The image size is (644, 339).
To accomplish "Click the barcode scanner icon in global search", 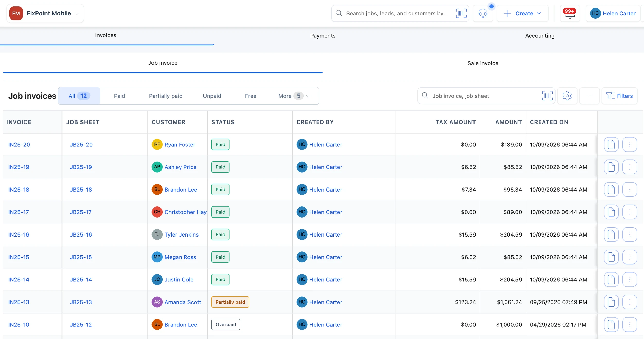I will (461, 13).
